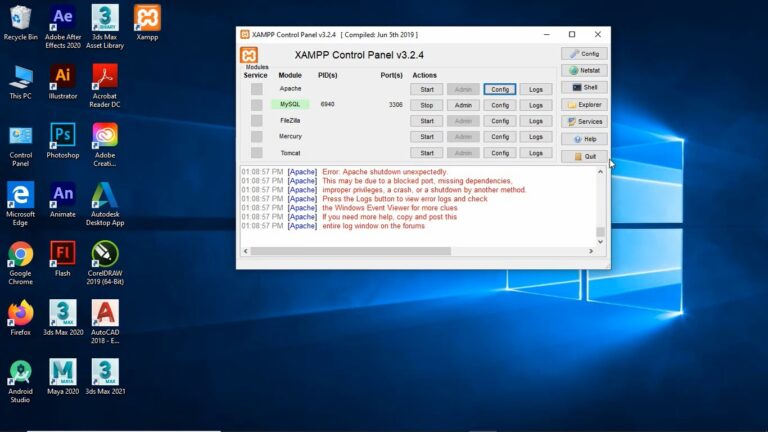Viewport: 768px width, 432px height.
Task: Select the Control Panel desktop icon
Action: [20, 145]
